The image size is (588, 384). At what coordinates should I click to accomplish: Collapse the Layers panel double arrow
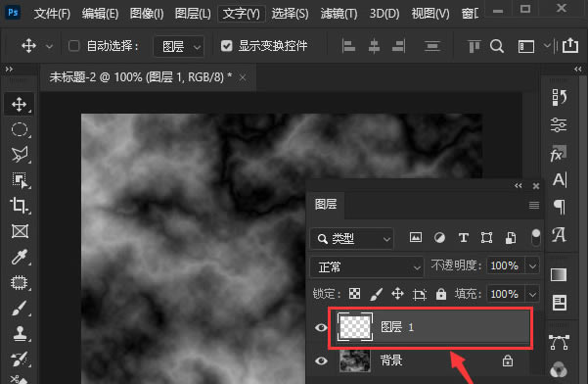point(519,186)
